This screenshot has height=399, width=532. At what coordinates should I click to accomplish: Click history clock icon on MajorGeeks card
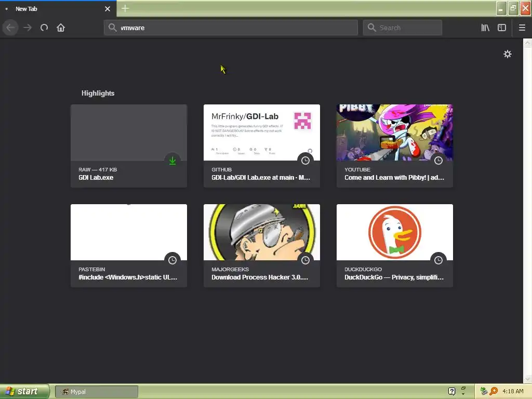[x=305, y=260]
